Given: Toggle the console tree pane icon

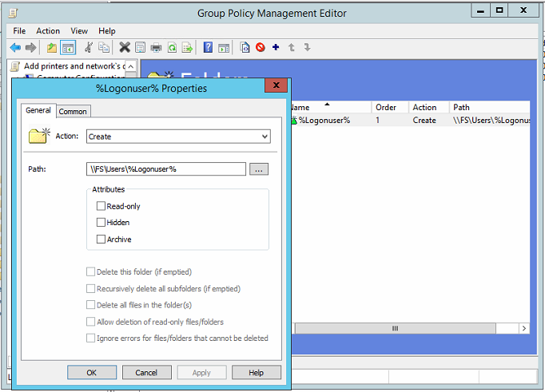Looking at the screenshot, I should tap(68, 48).
